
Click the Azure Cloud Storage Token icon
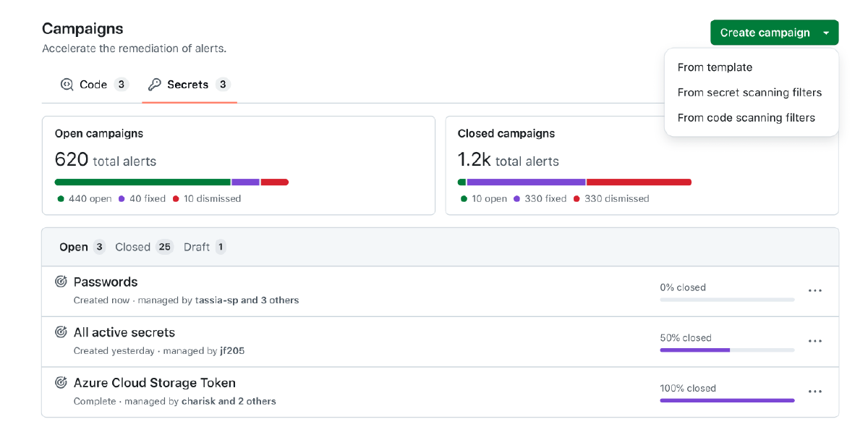(61, 382)
